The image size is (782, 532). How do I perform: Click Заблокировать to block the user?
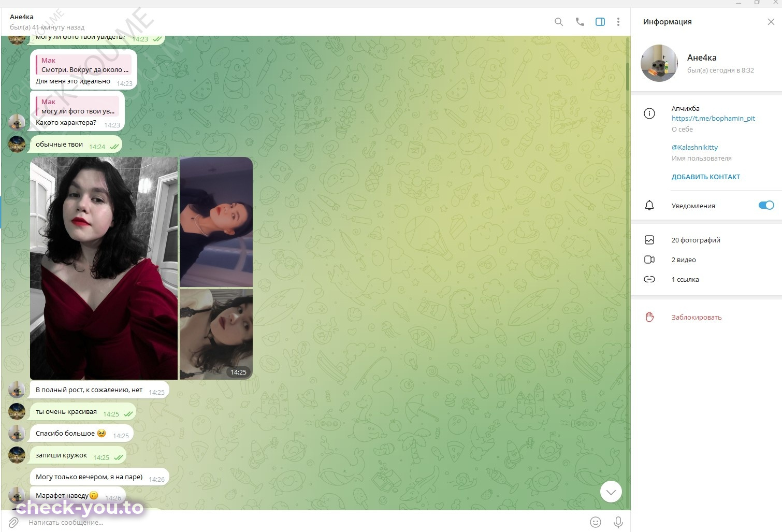pos(697,317)
